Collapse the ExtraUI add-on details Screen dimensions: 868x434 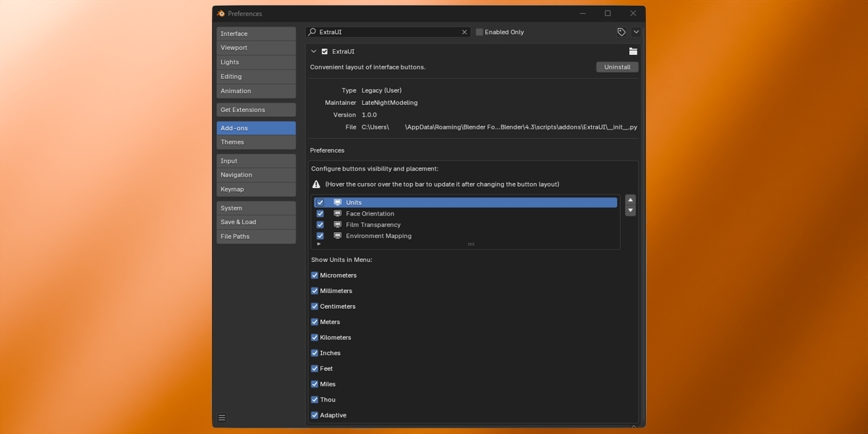coord(313,51)
